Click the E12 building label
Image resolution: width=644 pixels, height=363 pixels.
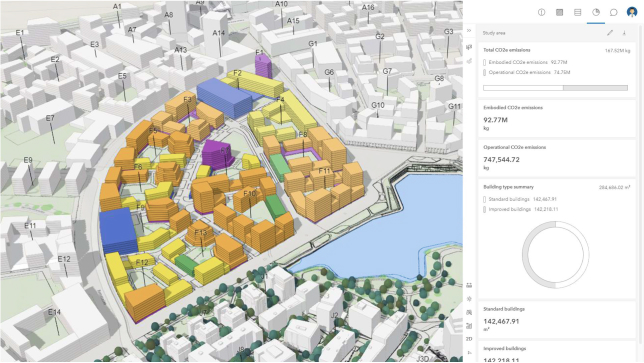[x=64, y=259]
